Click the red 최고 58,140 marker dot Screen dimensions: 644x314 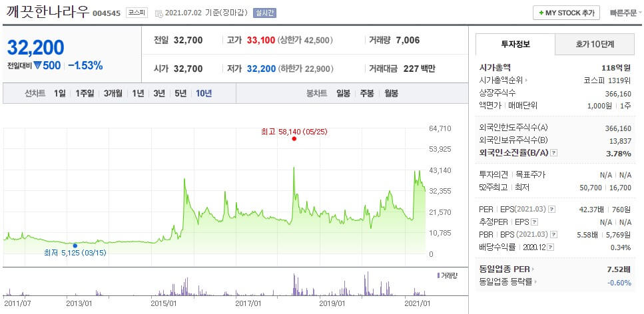294,139
